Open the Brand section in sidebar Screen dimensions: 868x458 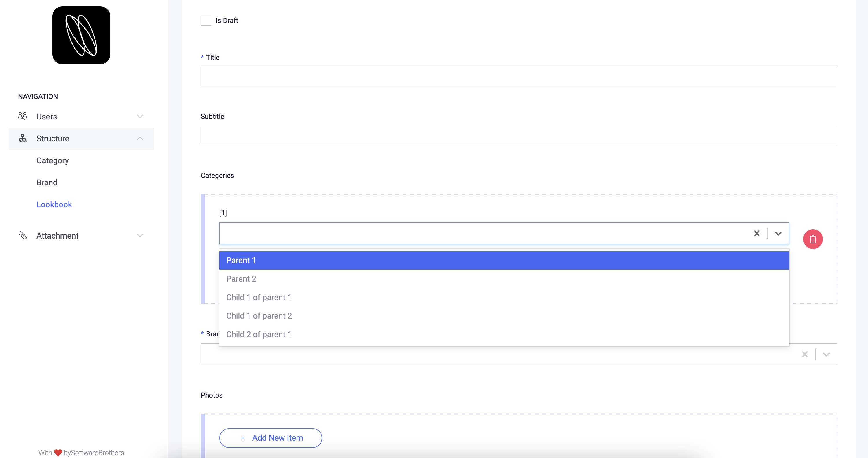pyautogui.click(x=47, y=182)
